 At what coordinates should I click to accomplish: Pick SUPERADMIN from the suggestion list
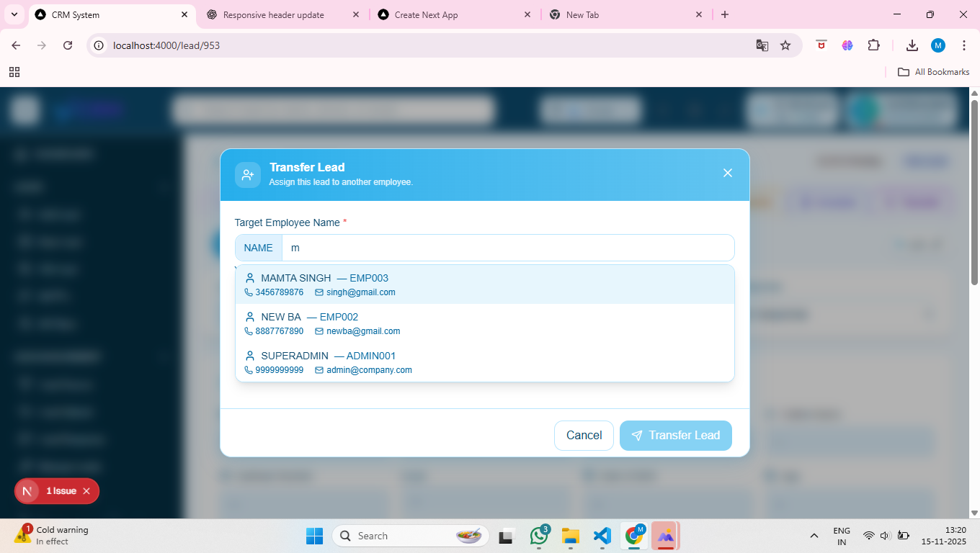coord(484,362)
